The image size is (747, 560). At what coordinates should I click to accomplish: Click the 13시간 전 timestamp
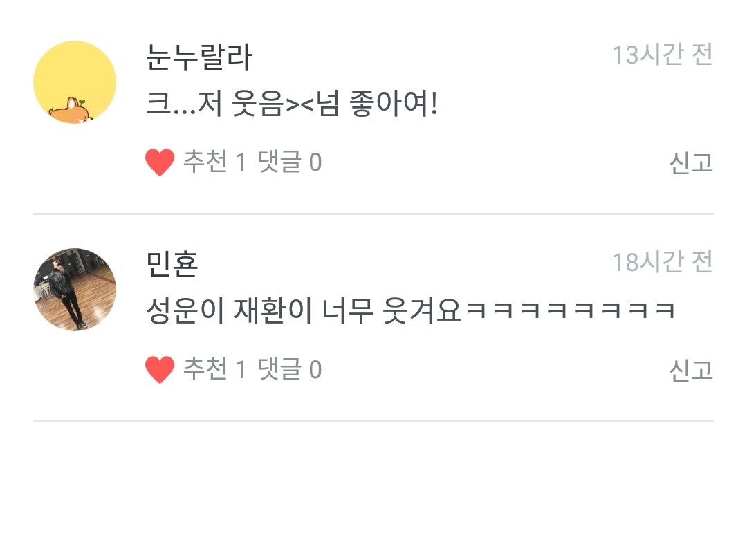tap(662, 55)
